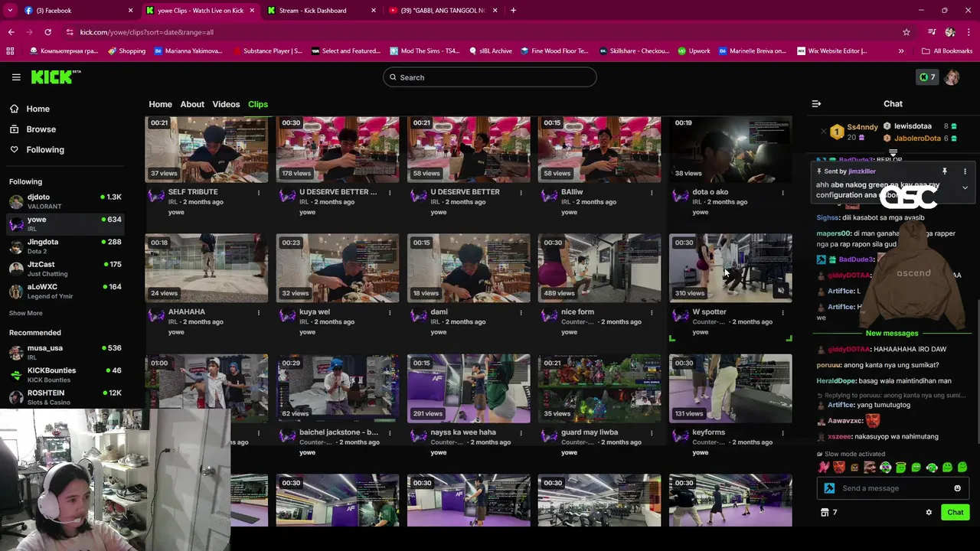Viewport: 980px width, 551px height.
Task: Switch to the Videos tab
Action: (x=226, y=104)
